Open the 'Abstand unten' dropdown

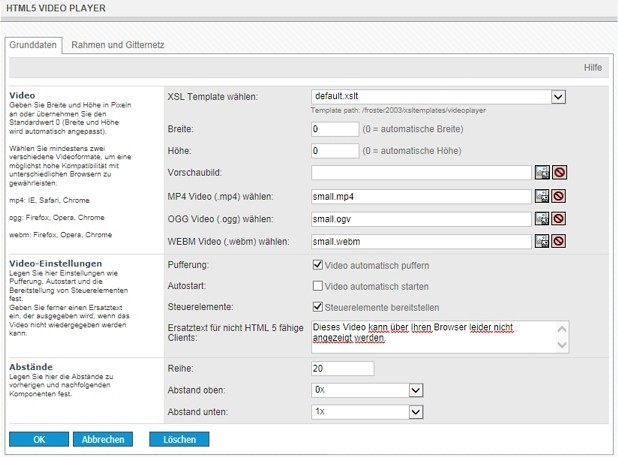[416, 412]
